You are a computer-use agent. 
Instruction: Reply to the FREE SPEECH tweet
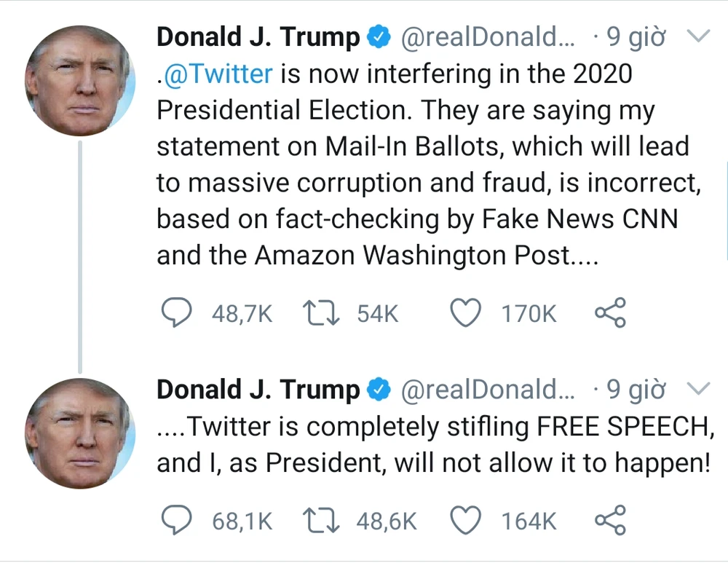[x=175, y=521]
